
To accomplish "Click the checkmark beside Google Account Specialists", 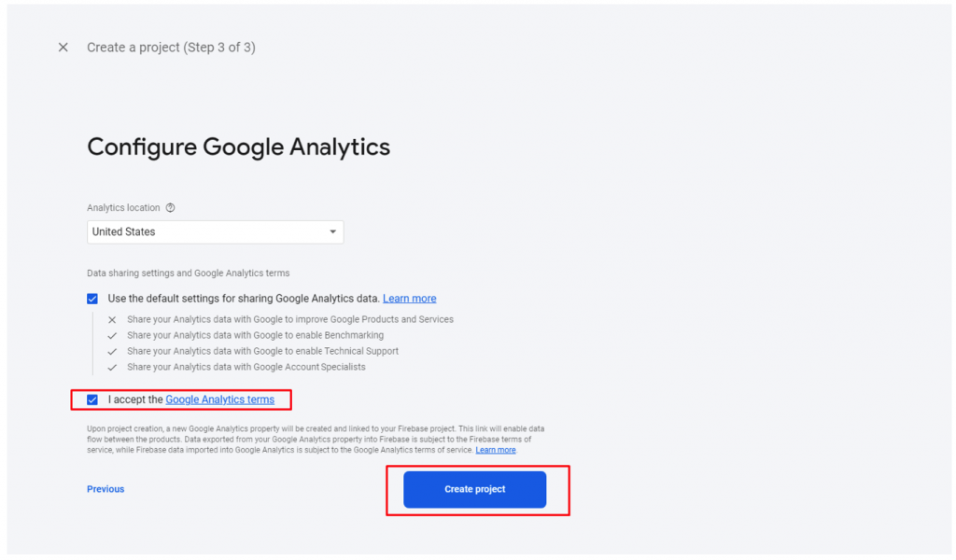I will 112,368.
